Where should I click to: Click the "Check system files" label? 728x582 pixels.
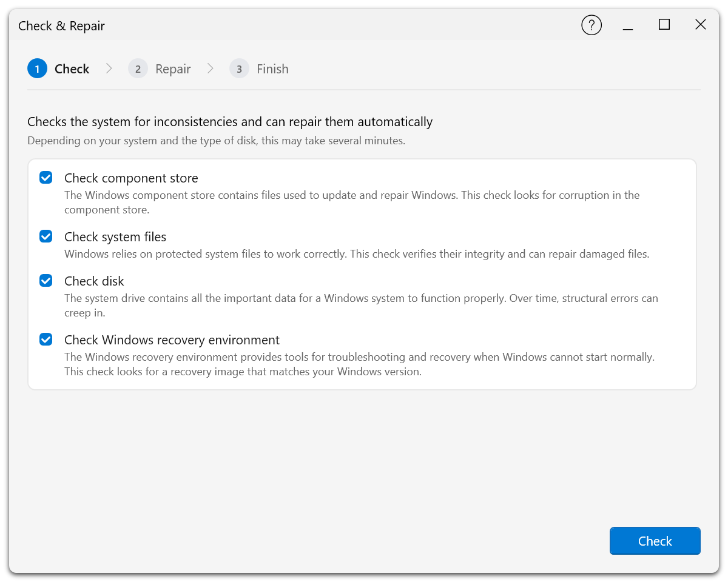115,237
